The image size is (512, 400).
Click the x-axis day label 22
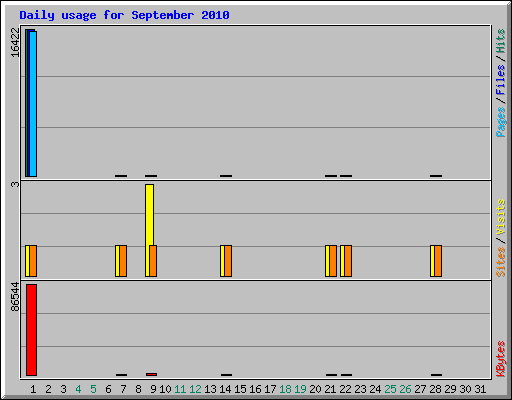click(345, 389)
